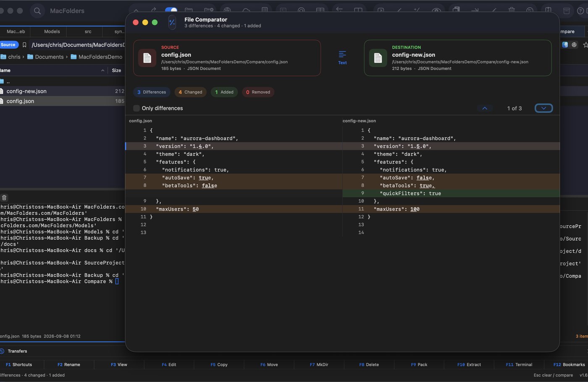Click the star favorite icon in right pane
Image resolution: width=588 pixels, height=382 pixels.
click(585, 45)
